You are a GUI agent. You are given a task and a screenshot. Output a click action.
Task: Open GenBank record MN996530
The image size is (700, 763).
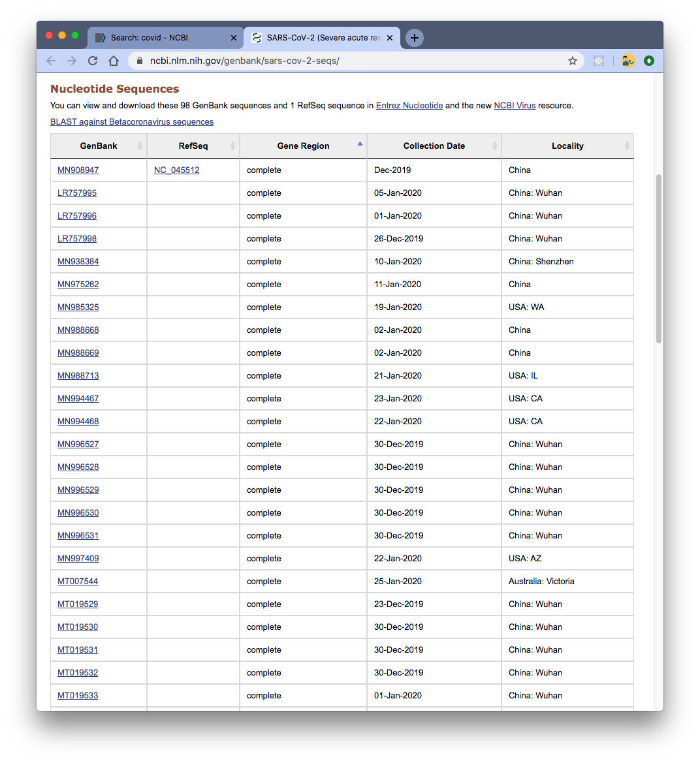click(78, 514)
